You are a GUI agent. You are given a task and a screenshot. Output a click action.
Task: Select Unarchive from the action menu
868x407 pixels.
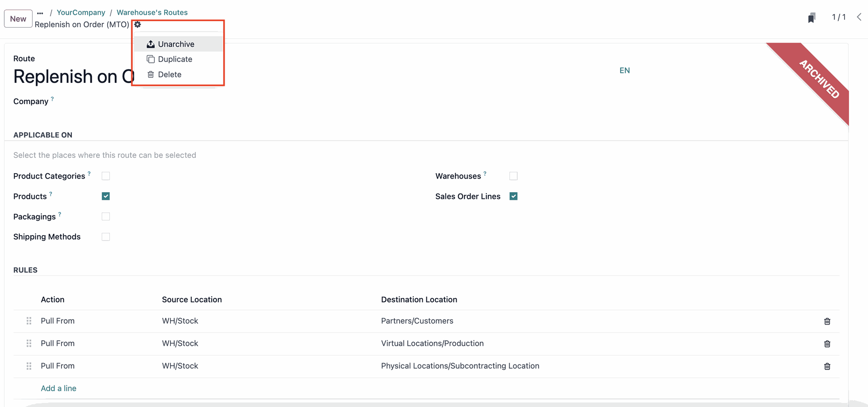[x=176, y=44]
